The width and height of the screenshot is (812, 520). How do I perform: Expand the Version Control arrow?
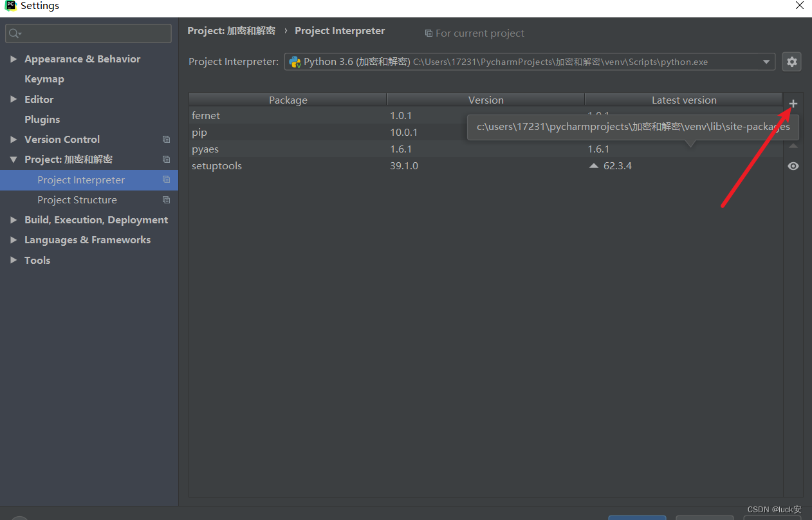14,140
